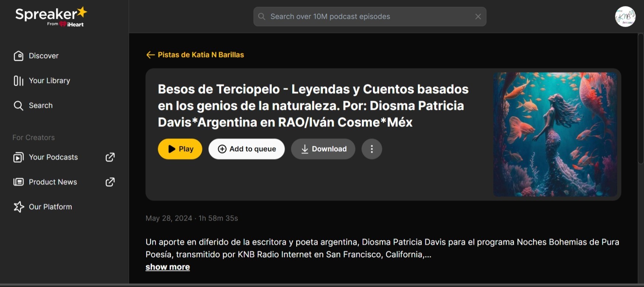Click the Search magnifier icon in the sidebar
The width and height of the screenshot is (644, 287).
pyautogui.click(x=18, y=106)
